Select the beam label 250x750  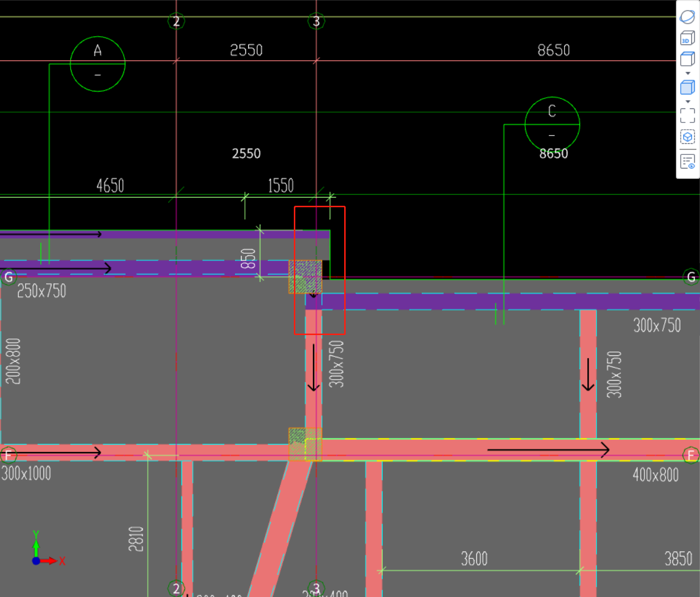42,291
